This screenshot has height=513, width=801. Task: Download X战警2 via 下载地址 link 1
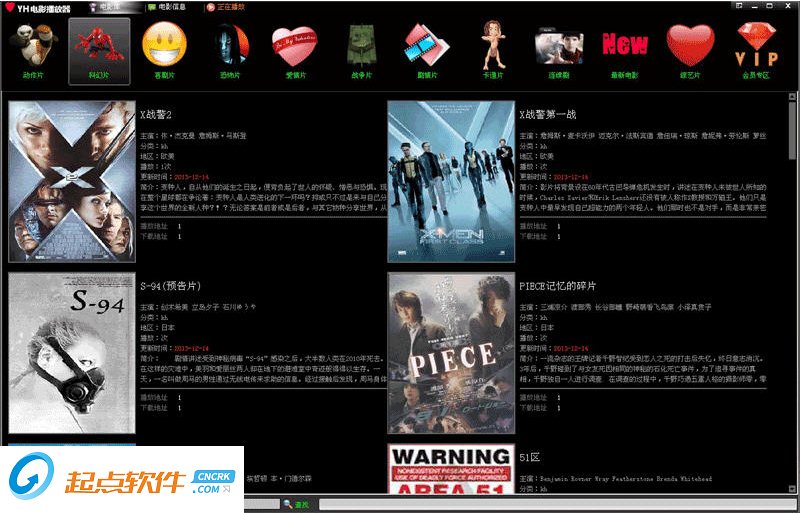(x=179, y=237)
